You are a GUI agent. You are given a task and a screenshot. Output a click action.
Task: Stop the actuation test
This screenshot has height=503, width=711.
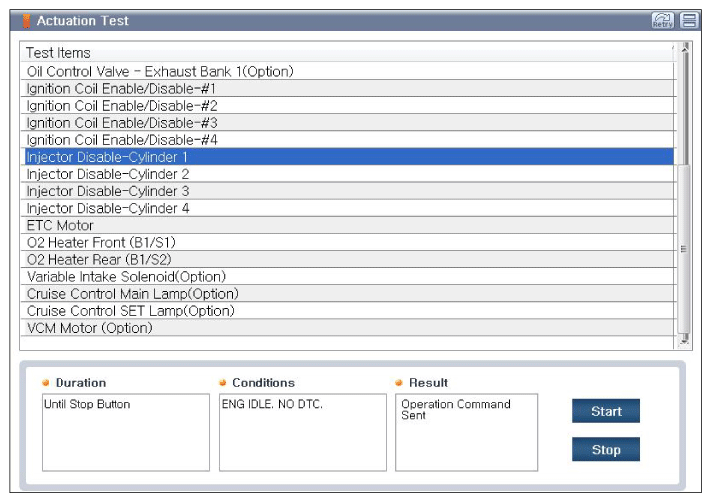point(606,449)
